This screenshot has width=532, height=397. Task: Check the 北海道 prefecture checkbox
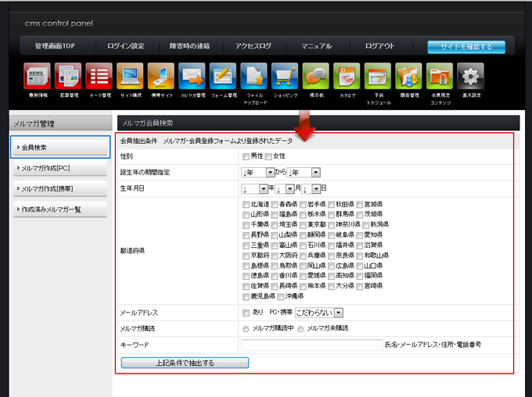246,204
